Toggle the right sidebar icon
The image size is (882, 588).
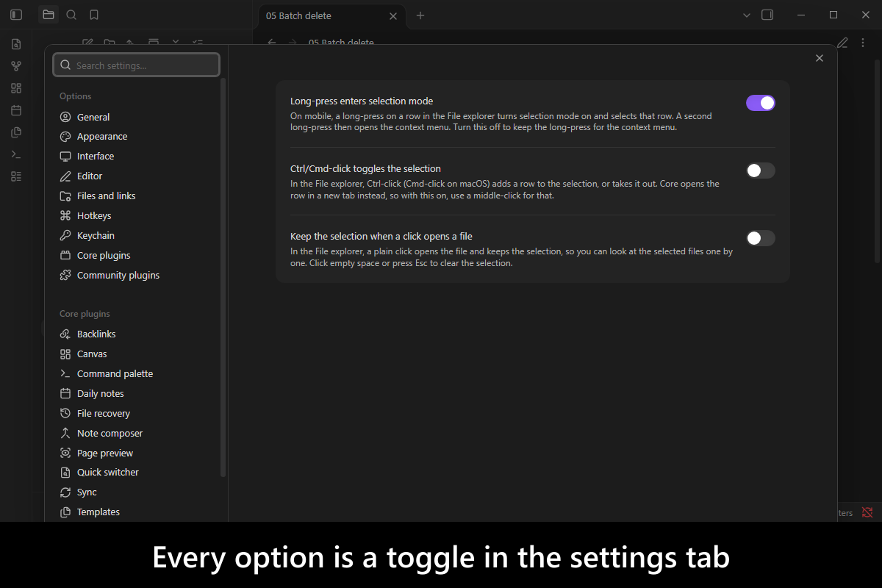(x=767, y=15)
